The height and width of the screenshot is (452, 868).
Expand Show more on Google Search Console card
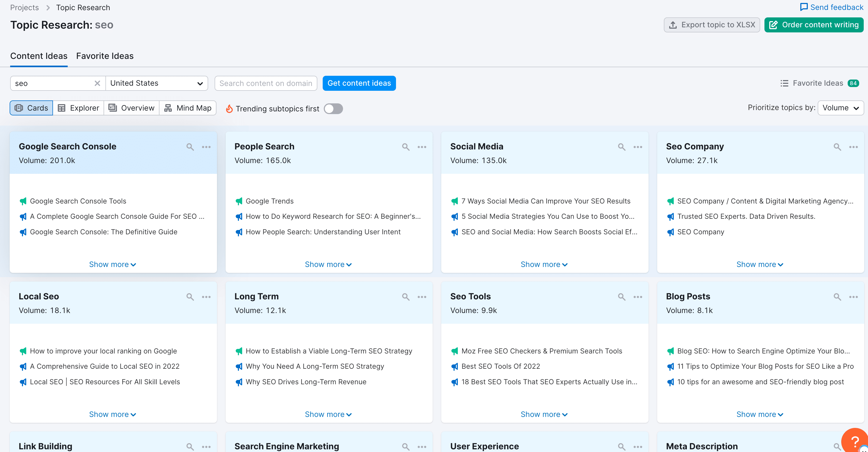[113, 265]
